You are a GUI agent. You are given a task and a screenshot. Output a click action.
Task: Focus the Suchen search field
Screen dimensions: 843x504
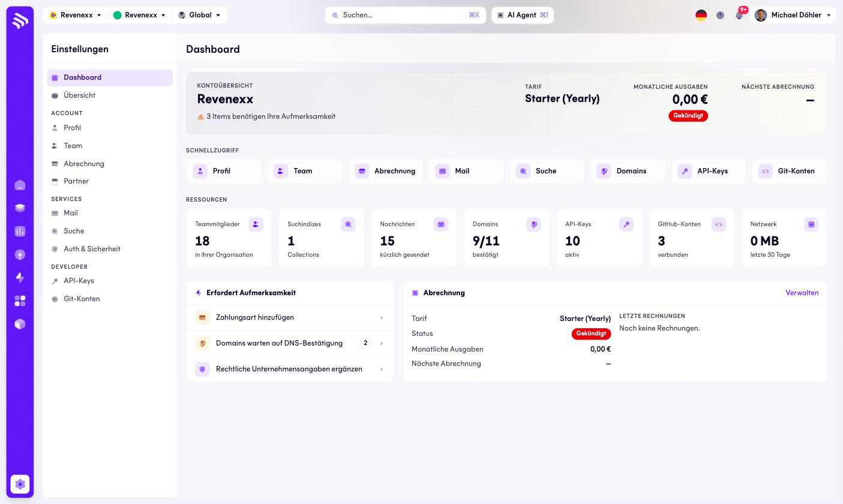[406, 15]
